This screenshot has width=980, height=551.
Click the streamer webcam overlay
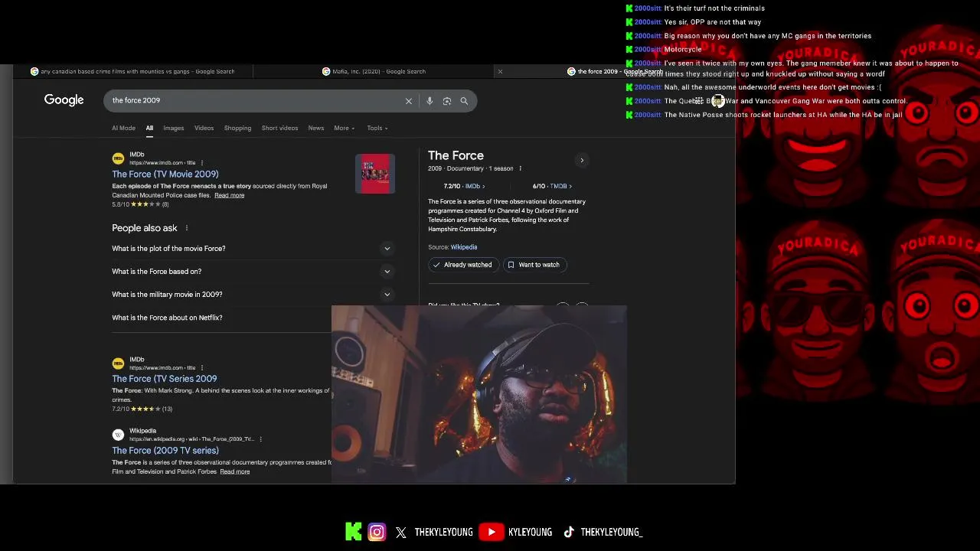[479, 394]
